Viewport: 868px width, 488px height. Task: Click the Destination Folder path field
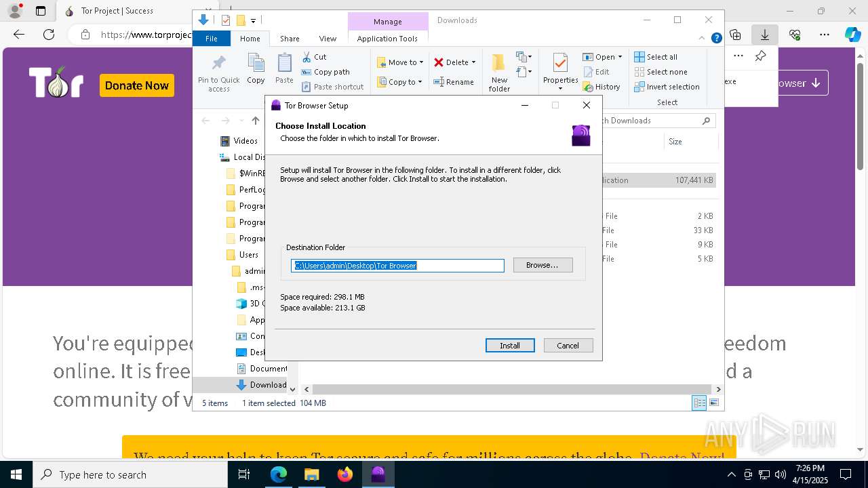(398, 266)
